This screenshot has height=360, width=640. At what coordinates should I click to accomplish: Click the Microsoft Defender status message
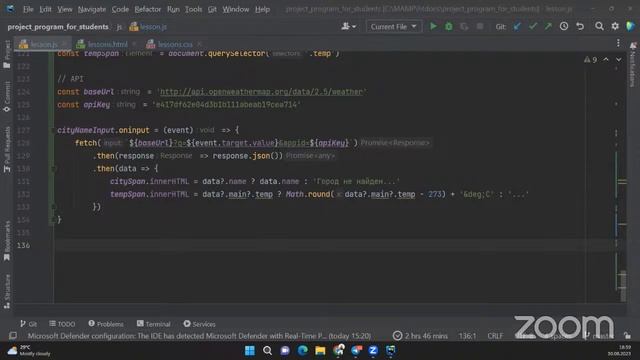(199, 336)
